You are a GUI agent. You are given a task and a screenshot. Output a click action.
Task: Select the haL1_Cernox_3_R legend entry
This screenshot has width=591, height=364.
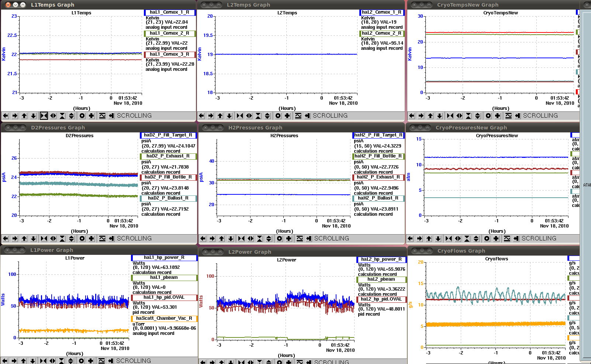click(x=170, y=54)
